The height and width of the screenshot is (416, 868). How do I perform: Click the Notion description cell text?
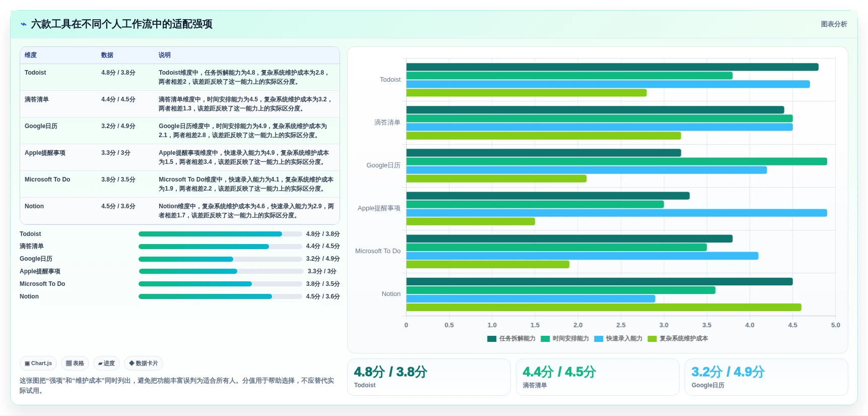click(x=246, y=211)
